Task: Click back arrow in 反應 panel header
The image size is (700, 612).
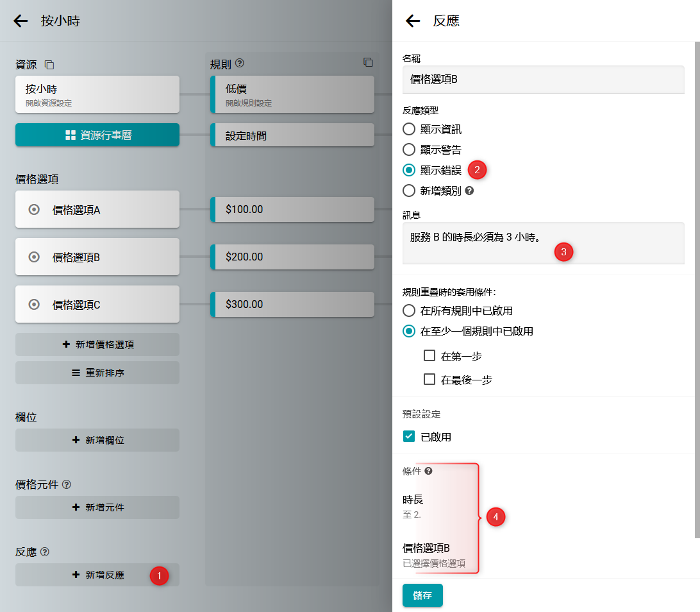Action: coord(413,21)
